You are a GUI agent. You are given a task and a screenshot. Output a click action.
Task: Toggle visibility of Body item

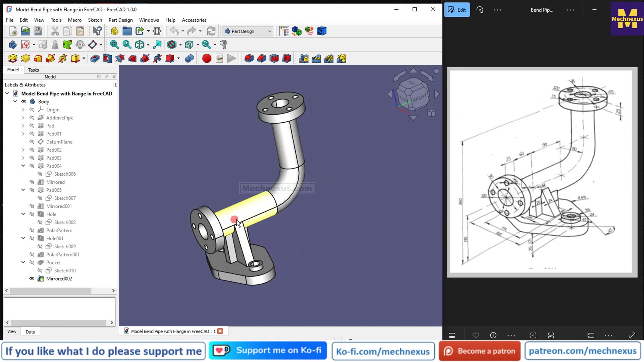coord(24,102)
